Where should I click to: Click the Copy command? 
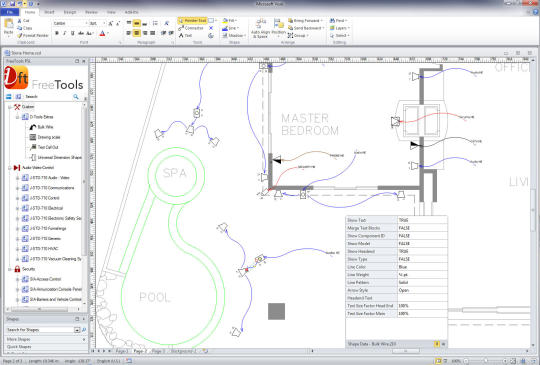point(25,28)
